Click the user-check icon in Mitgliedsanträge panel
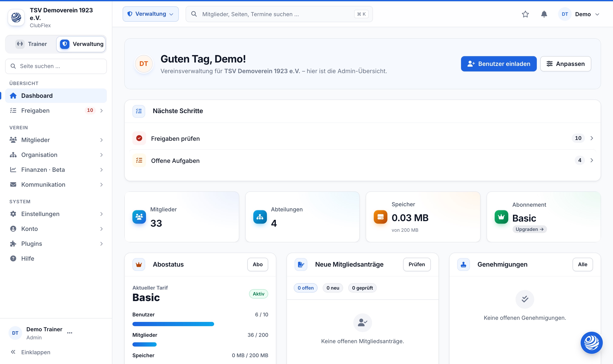This screenshot has height=364, width=613. pyautogui.click(x=362, y=323)
